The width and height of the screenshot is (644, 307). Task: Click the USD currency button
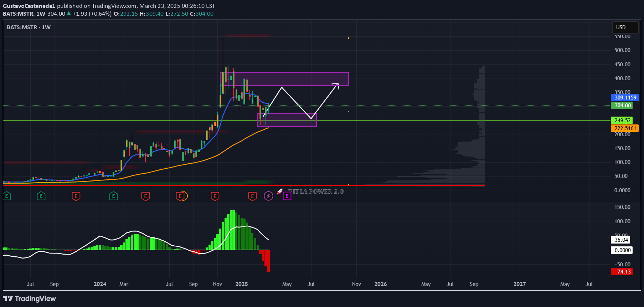click(x=625, y=27)
